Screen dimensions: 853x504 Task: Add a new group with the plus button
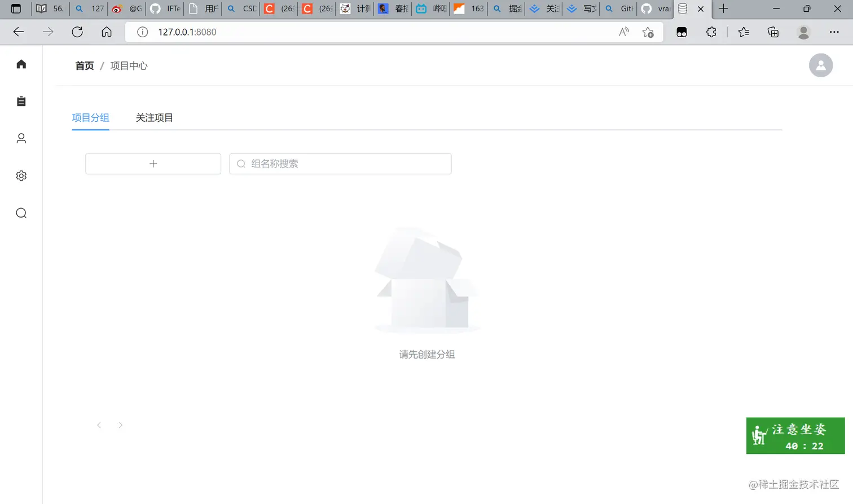(x=153, y=163)
